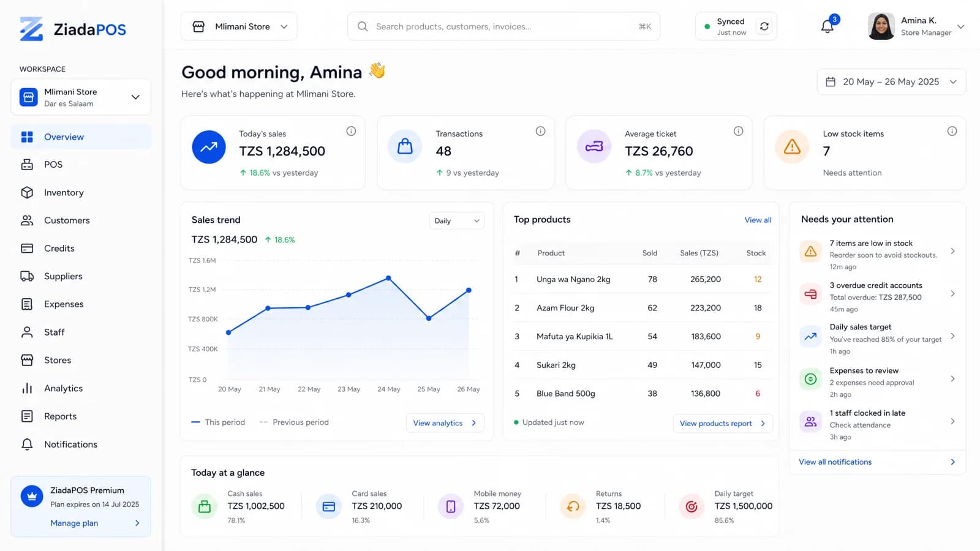
Task: Open Suppliers in sidebar
Action: [x=81, y=277]
